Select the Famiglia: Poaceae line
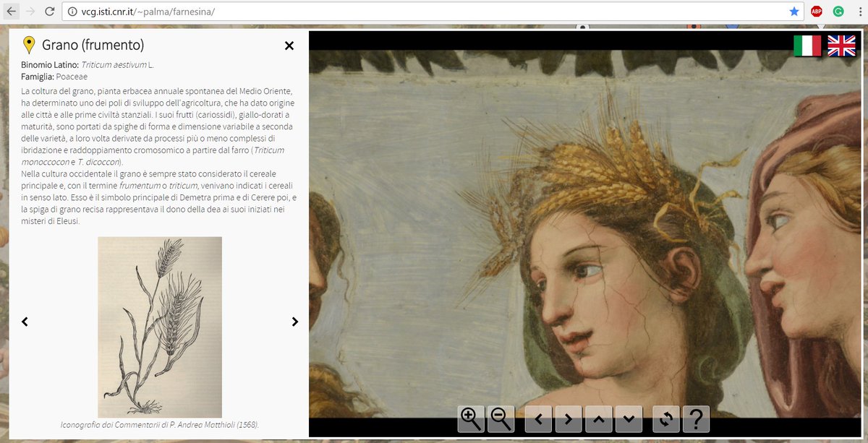The width and height of the screenshot is (868, 443). [55, 76]
